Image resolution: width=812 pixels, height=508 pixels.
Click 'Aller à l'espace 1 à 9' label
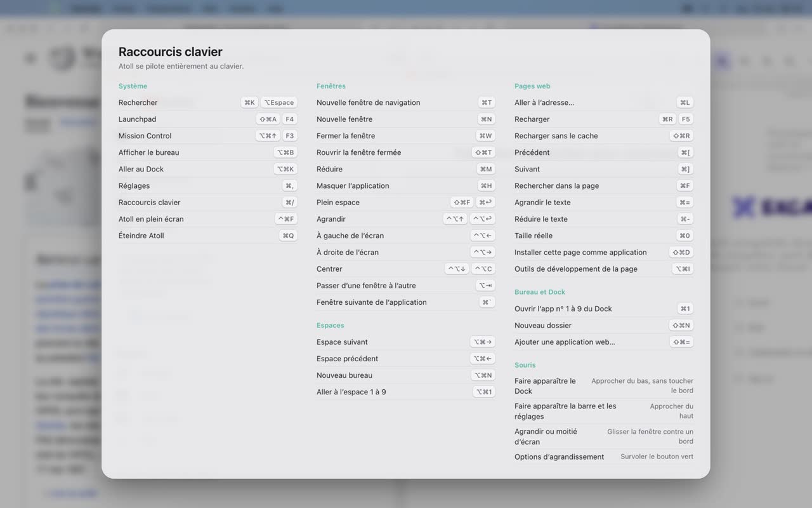coord(351,392)
